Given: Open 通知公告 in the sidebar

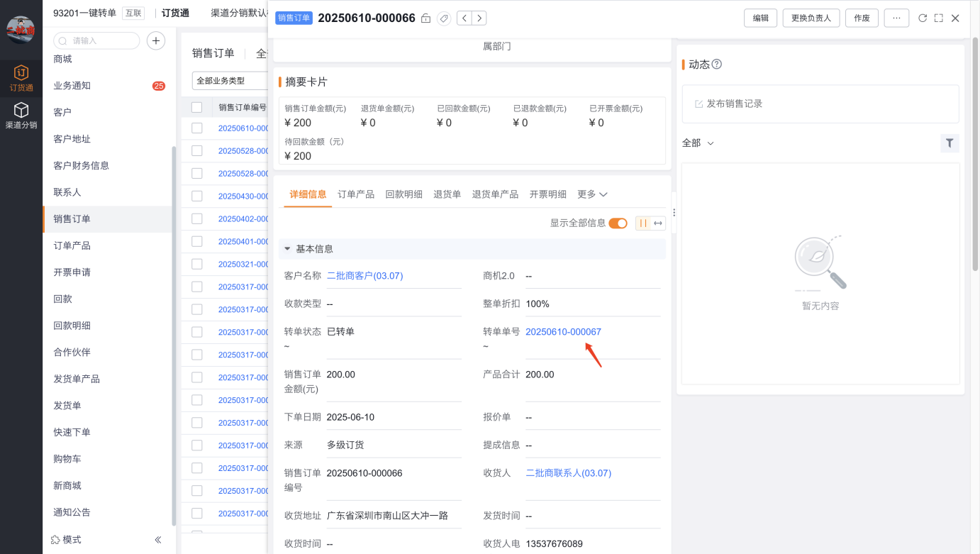Looking at the screenshot, I should click(x=72, y=512).
